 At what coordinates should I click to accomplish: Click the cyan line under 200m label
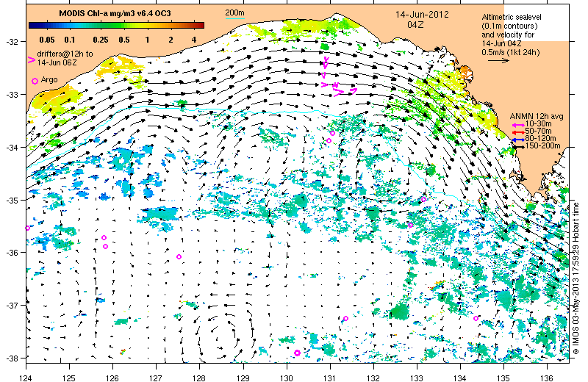pos(234,18)
